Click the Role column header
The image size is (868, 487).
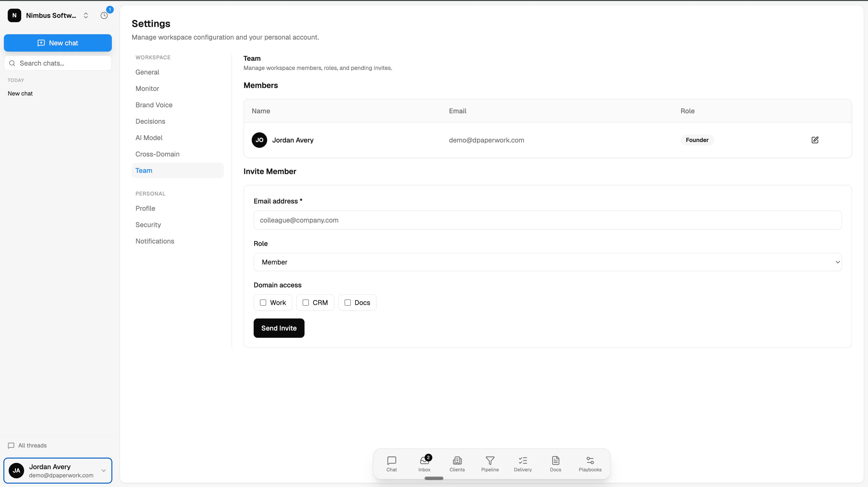point(687,111)
